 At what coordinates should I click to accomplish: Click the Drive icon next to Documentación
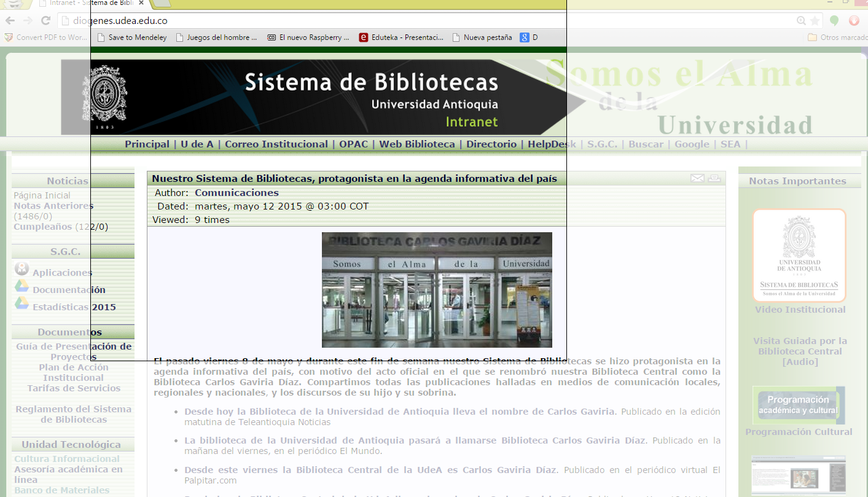pyautogui.click(x=22, y=286)
